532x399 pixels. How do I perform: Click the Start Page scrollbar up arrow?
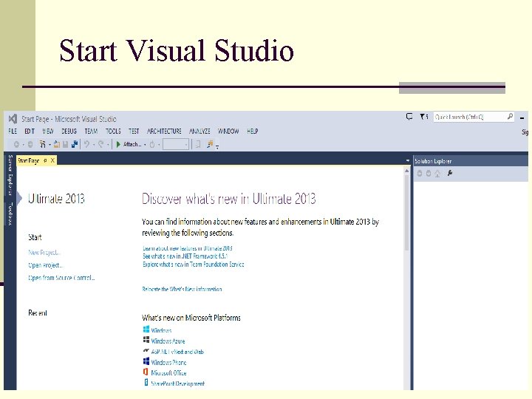(x=406, y=171)
